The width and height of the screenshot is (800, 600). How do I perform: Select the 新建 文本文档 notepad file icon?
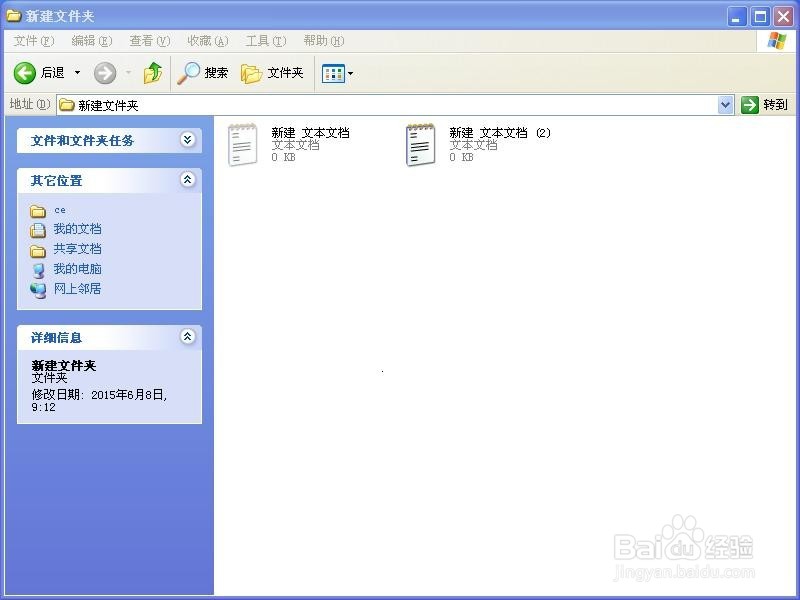pyautogui.click(x=242, y=145)
